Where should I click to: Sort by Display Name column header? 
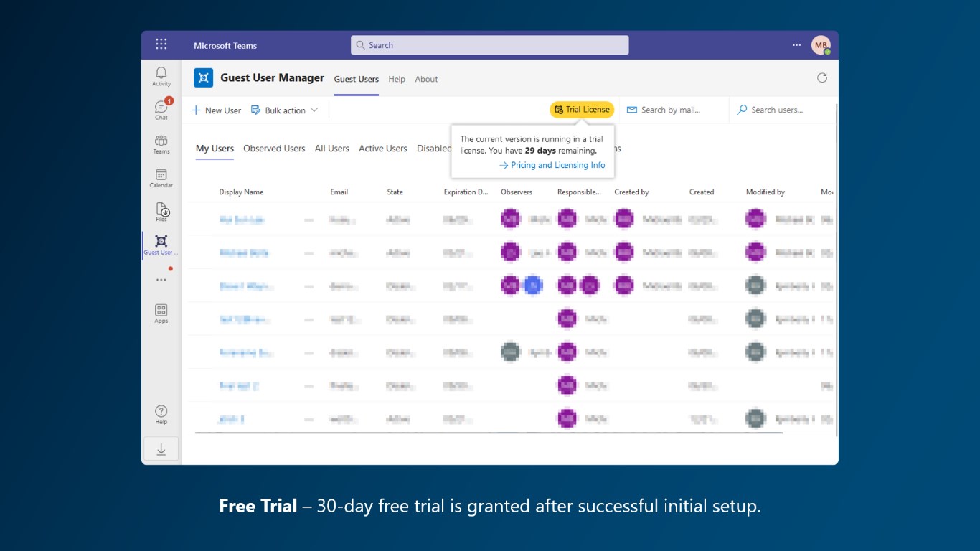241,192
